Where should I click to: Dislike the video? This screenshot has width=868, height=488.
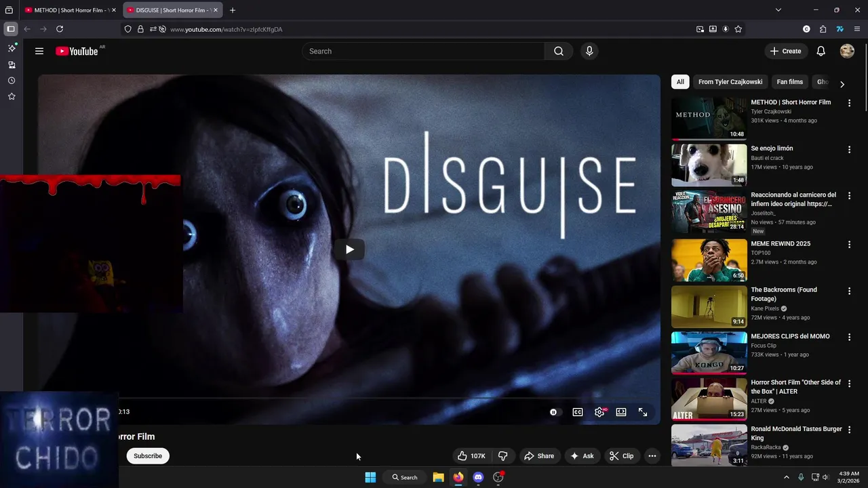(503, 456)
